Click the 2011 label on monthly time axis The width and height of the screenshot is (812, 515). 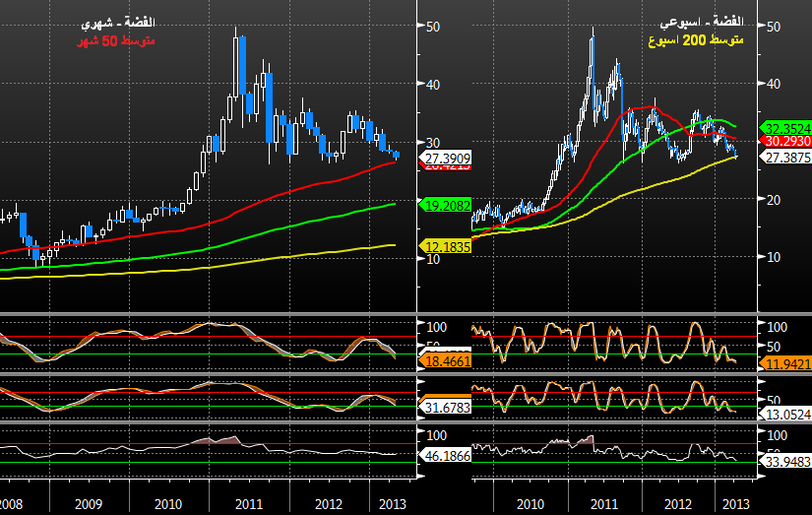pos(249,504)
